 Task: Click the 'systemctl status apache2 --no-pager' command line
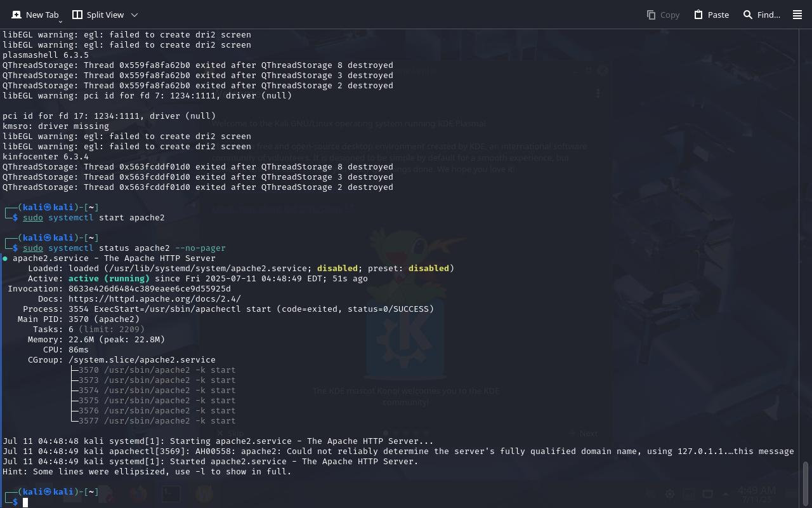point(124,248)
